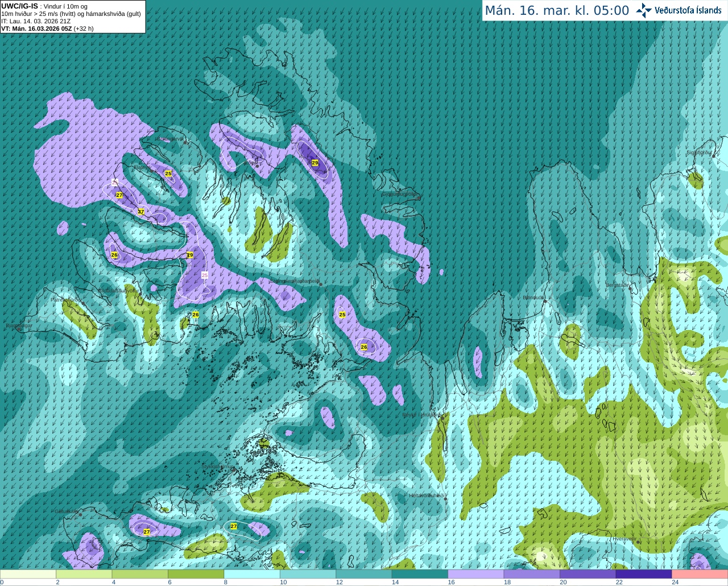
Task: Pick the 14–16 m/s dark teal legend swatch
Action: click(x=420, y=574)
